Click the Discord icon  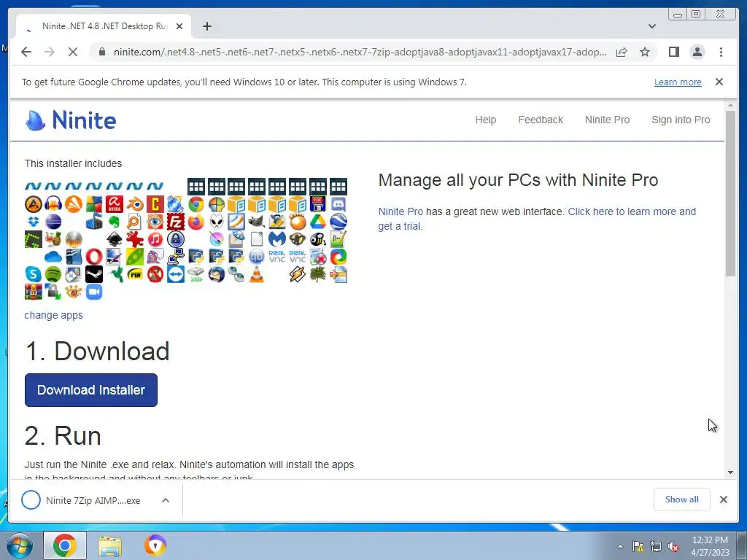(x=338, y=204)
